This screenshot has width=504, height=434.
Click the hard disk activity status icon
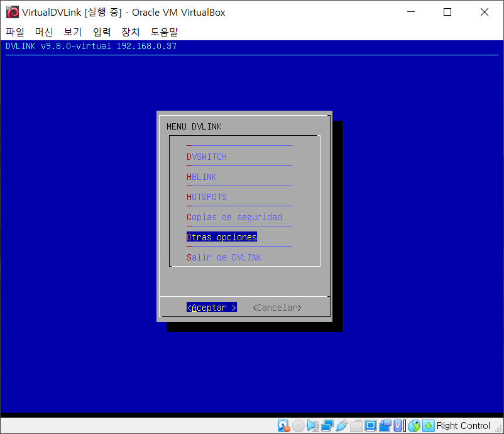point(284,426)
